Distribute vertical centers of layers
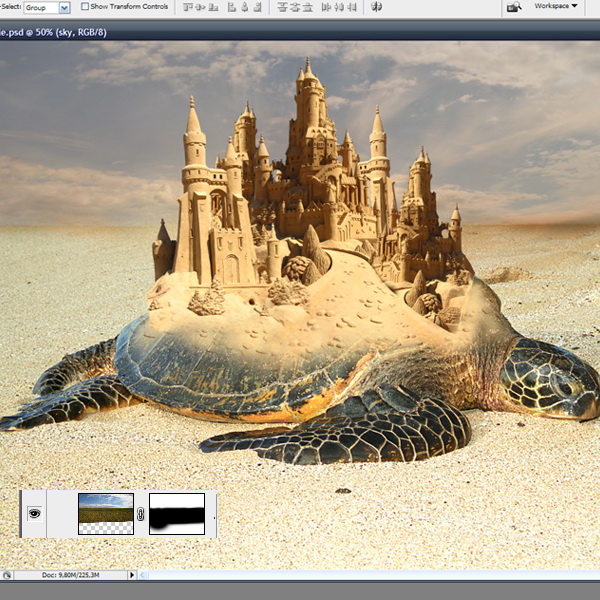The width and height of the screenshot is (600, 600). (x=295, y=7)
